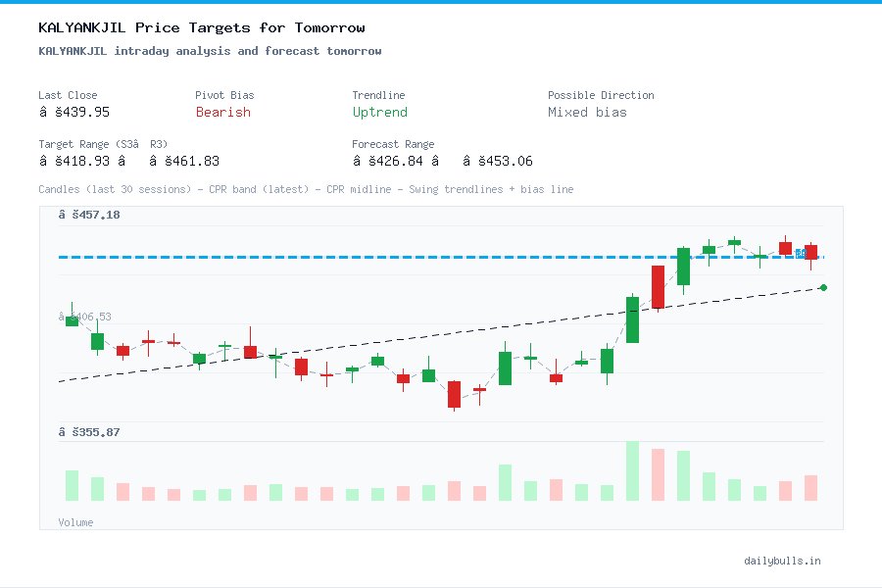The image size is (882, 588).
Task: Click the green dot marker on the trendline
Action: coord(823,288)
